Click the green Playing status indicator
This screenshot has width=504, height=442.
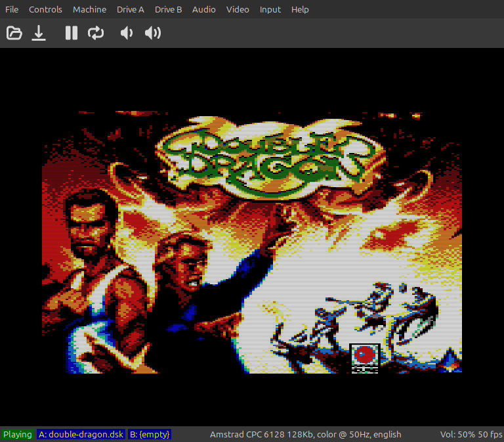point(17,434)
